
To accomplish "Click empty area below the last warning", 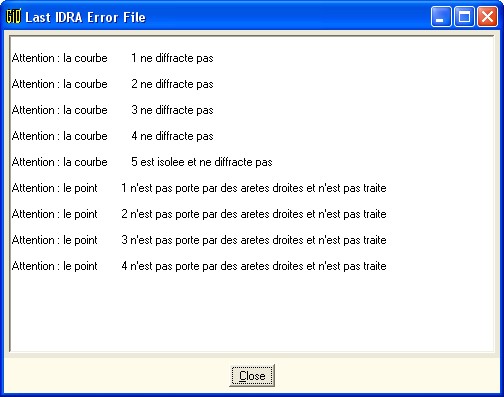I will pyautogui.click(x=252, y=312).
